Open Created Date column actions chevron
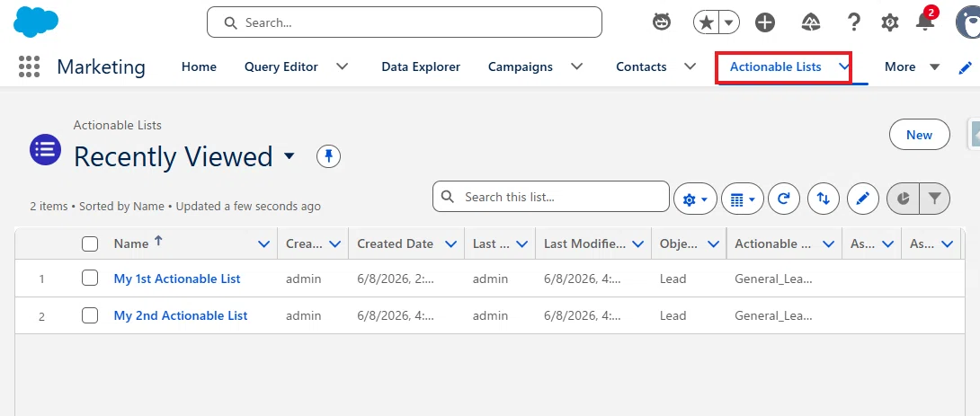Screen dimensions: 980x416 [x=450, y=244]
